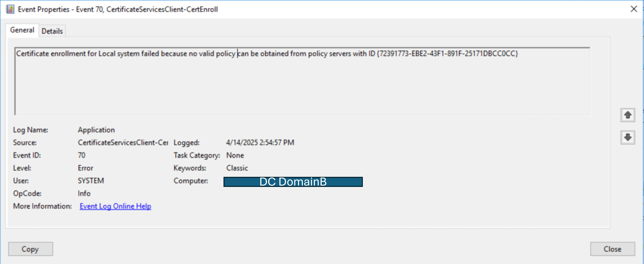The height and width of the screenshot is (264, 644).
Task: Click the Error level label
Action: (x=85, y=168)
